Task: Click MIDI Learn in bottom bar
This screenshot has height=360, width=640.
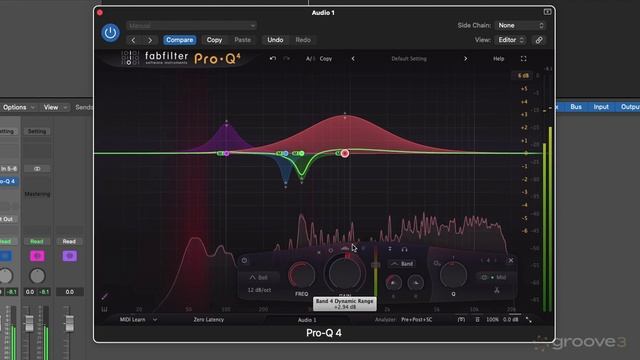Action: [133, 320]
